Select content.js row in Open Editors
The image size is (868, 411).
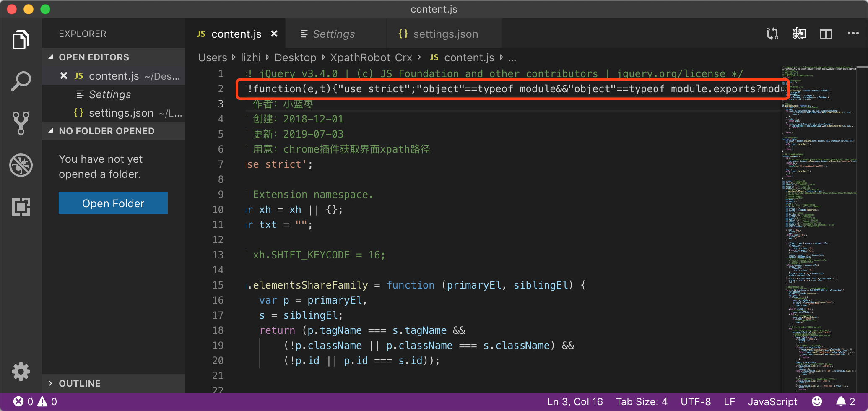(113, 76)
